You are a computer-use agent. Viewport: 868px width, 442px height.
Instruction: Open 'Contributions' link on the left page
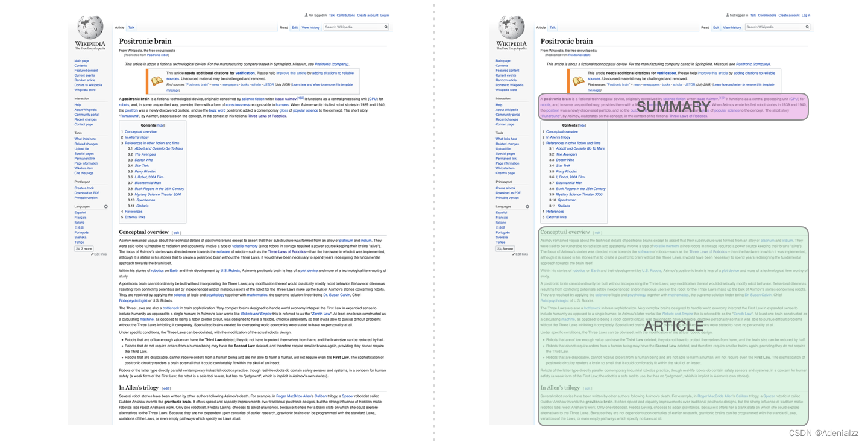click(x=345, y=15)
